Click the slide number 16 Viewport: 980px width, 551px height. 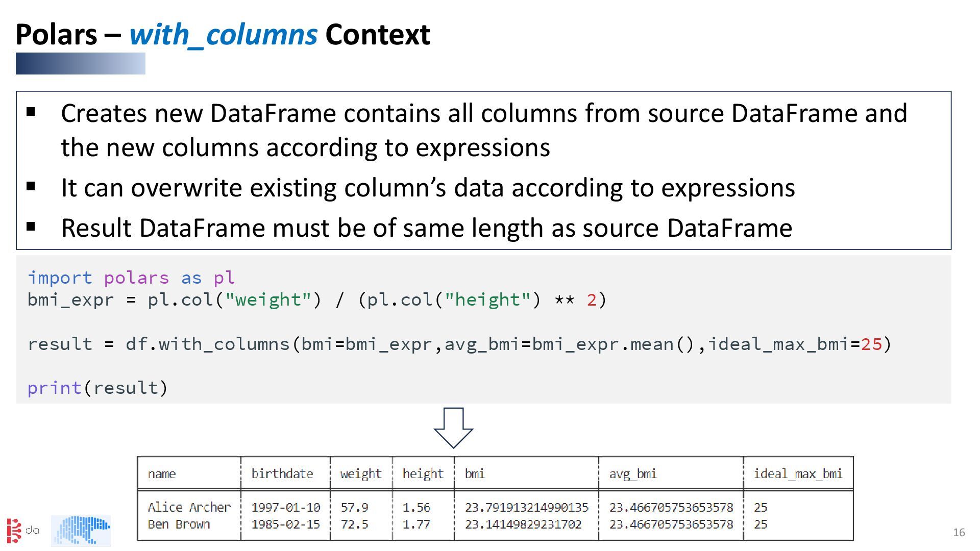tap(959, 533)
